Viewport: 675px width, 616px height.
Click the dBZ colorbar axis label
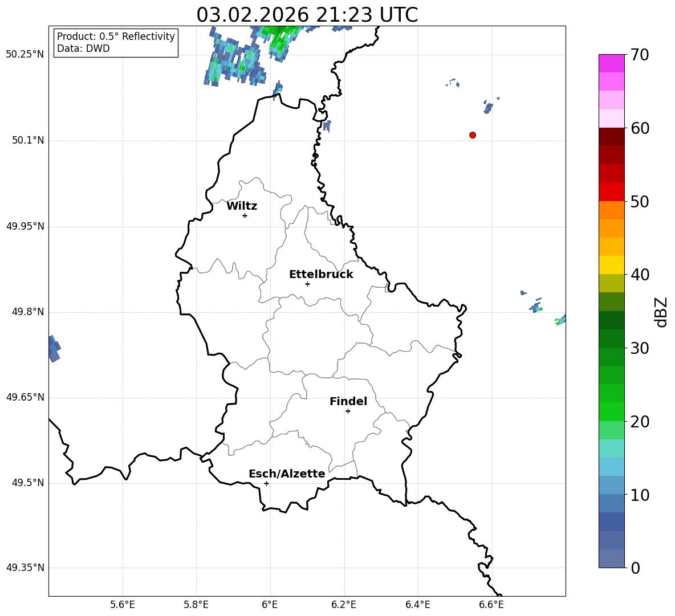click(x=661, y=312)
